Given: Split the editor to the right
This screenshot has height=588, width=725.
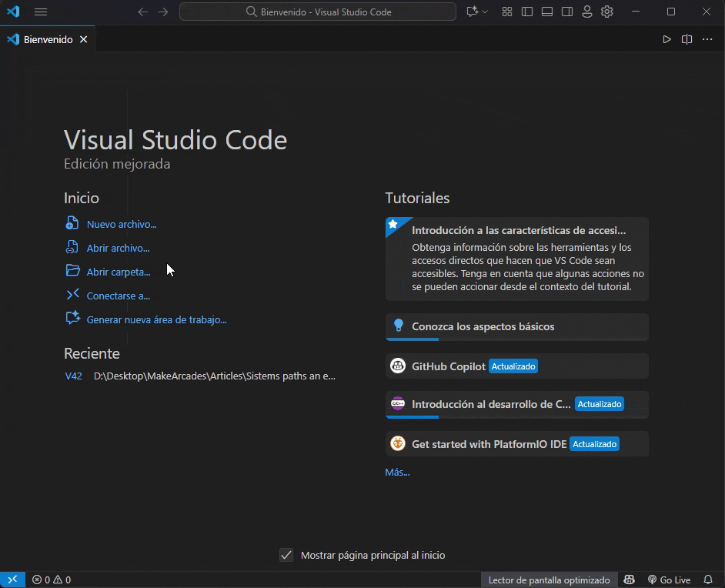Looking at the screenshot, I should 687,39.
